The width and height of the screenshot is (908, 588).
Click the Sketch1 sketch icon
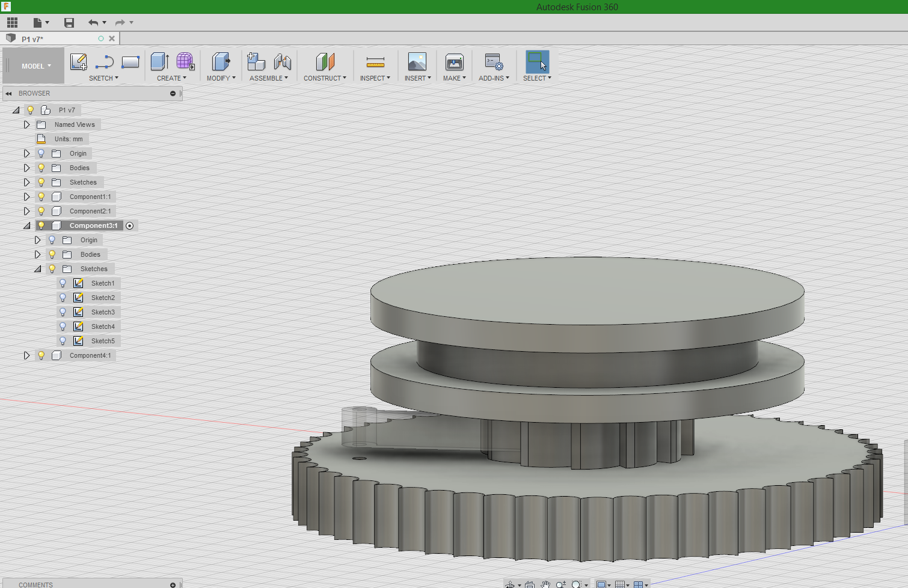point(78,283)
